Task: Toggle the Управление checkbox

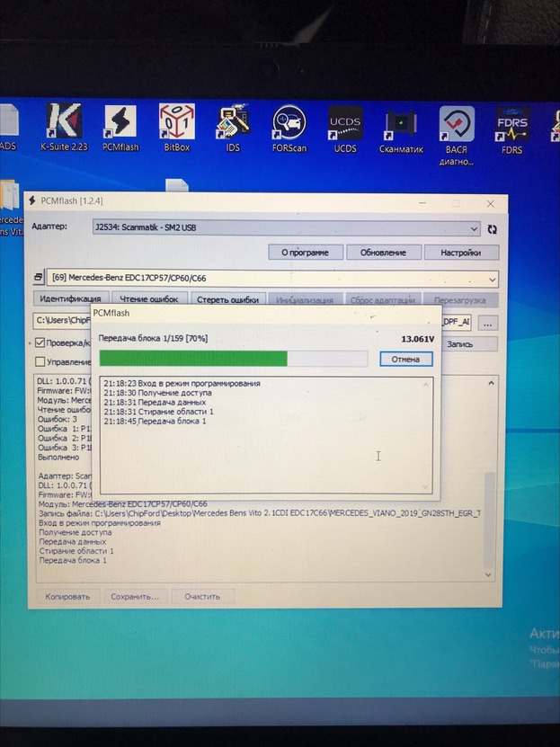Action: [x=40, y=361]
